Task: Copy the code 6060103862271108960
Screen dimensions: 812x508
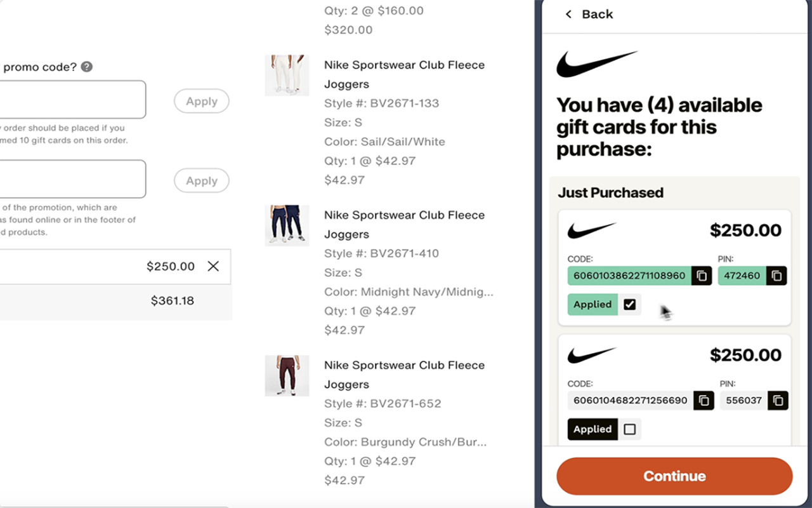Action: click(x=702, y=276)
